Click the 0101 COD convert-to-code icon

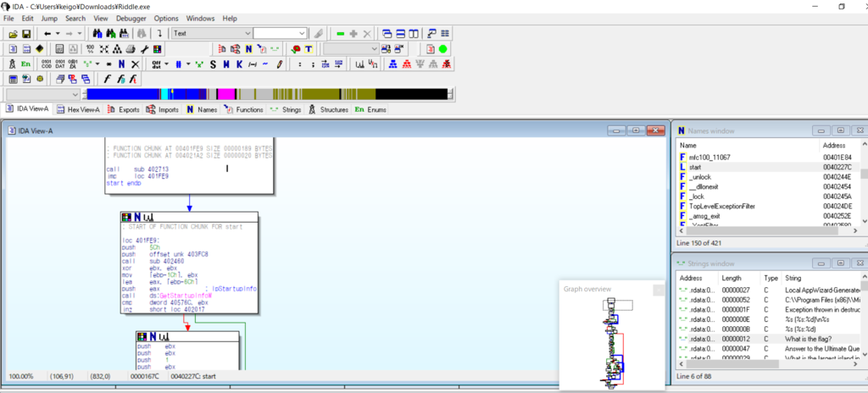(x=46, y=64)
